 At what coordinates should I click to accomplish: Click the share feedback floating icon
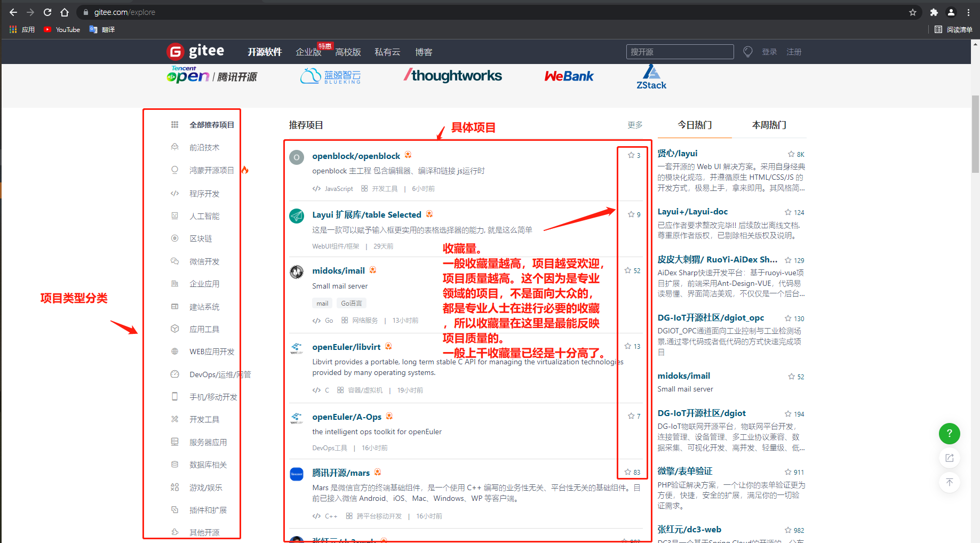click(950, 458)
